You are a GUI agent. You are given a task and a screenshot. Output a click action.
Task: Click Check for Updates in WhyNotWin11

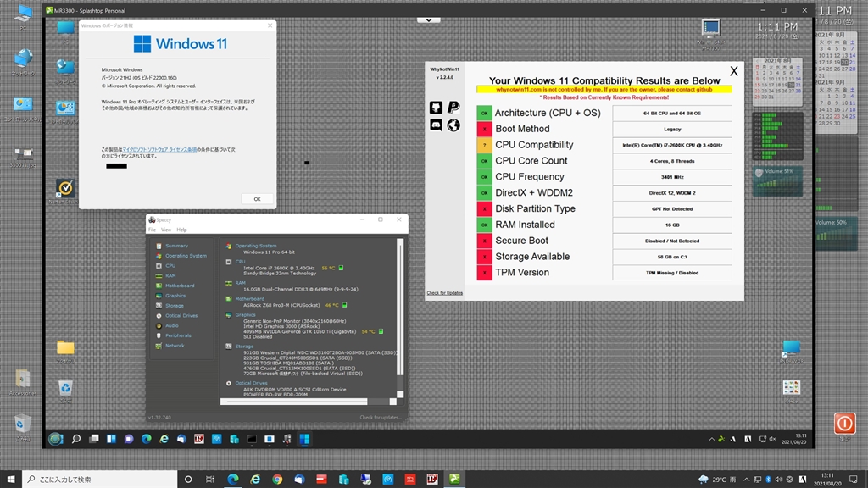click(444, 292)
